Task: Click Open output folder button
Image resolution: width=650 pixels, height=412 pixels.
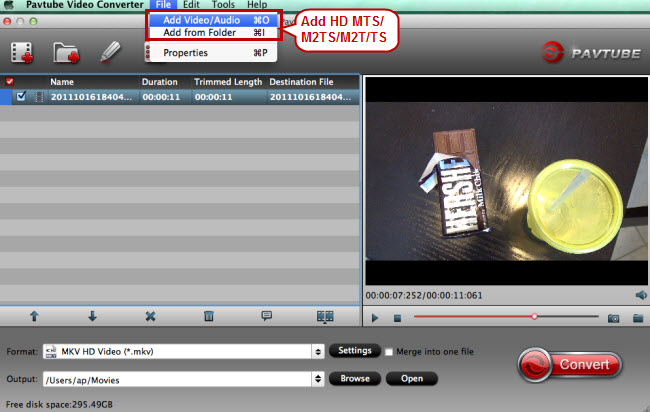Action: coord(412,378)
